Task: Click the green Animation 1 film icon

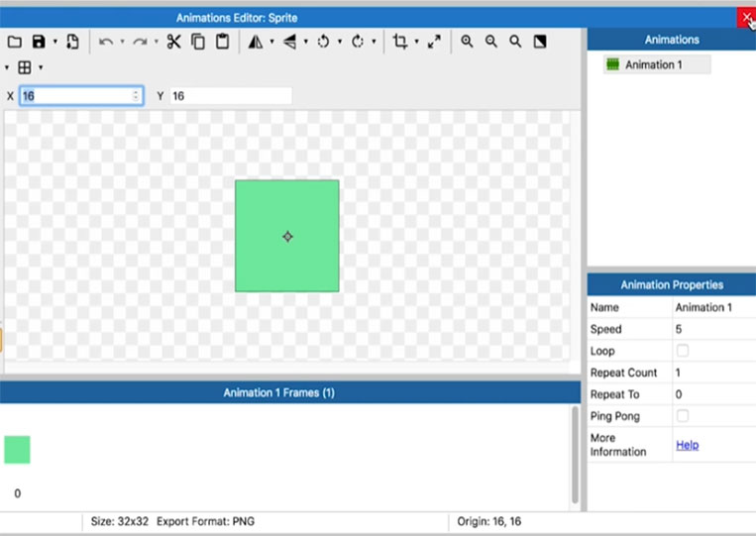Action: click(x=612, y=64)
